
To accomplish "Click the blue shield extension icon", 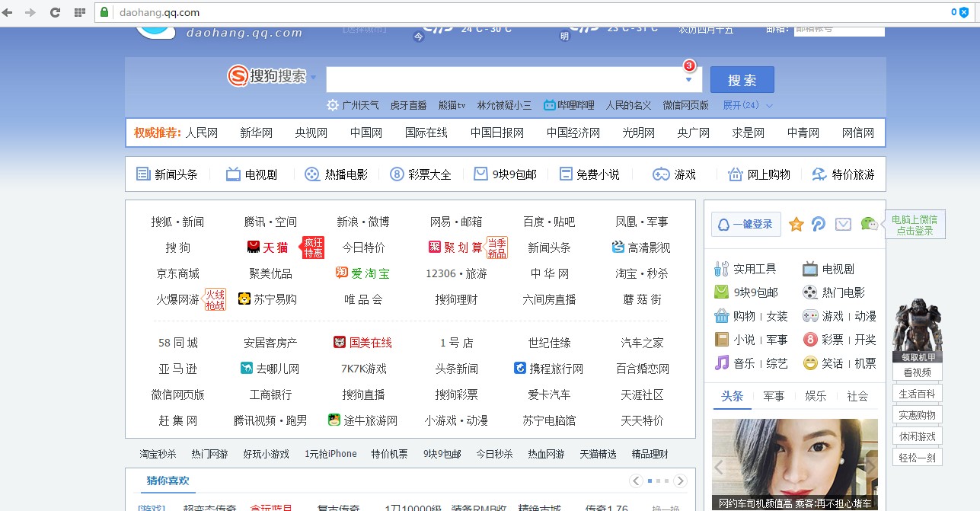I will [964, 12].
